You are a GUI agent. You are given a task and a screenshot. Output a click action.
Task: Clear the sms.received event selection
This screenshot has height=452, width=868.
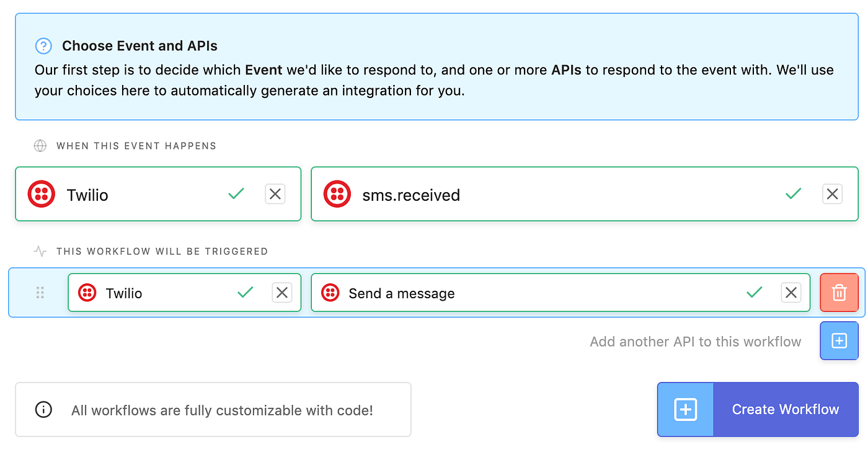(832, 193)
